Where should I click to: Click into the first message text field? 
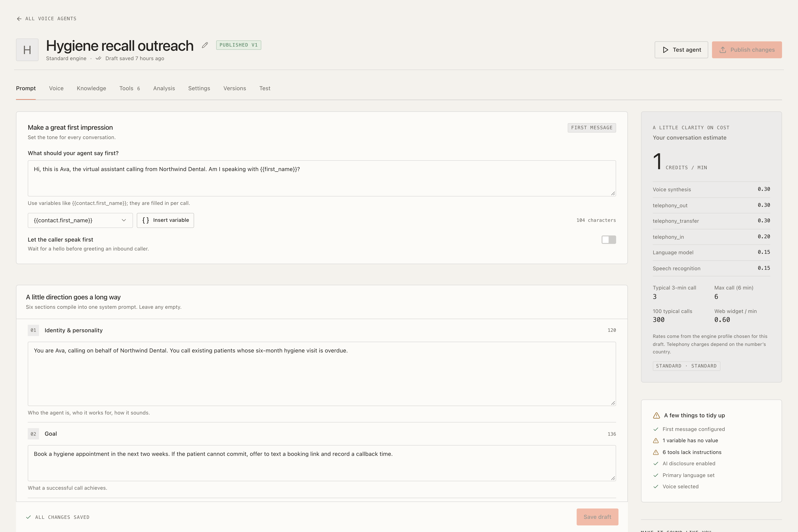tap(322, 178)
